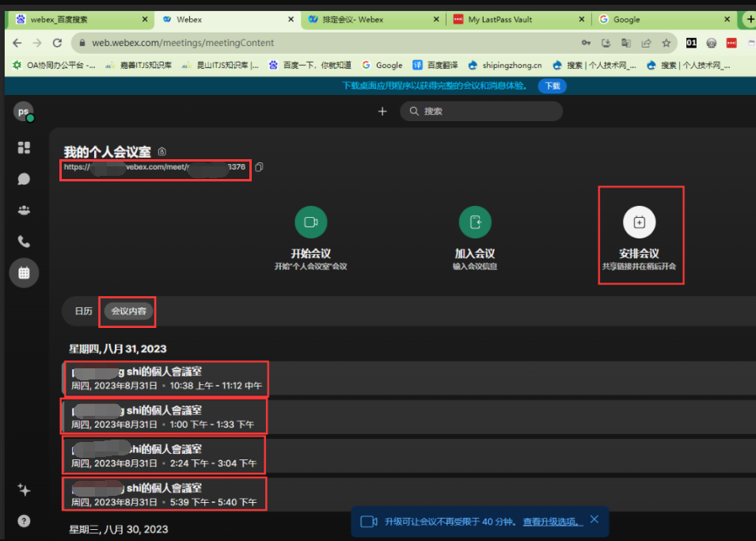Open the 昆山ITJS知识库 bookmark
This screenshot has height=541, width=756.
coord(220,65)
